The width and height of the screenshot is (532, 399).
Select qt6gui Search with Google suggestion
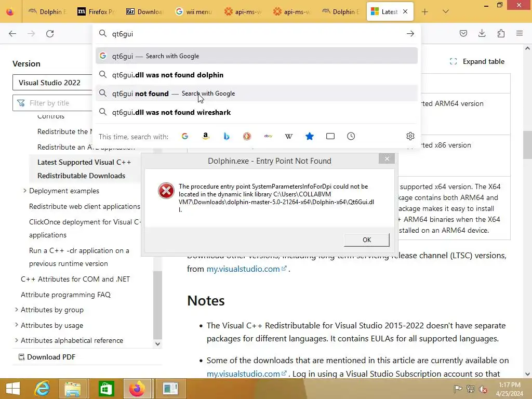coord(257,56)
